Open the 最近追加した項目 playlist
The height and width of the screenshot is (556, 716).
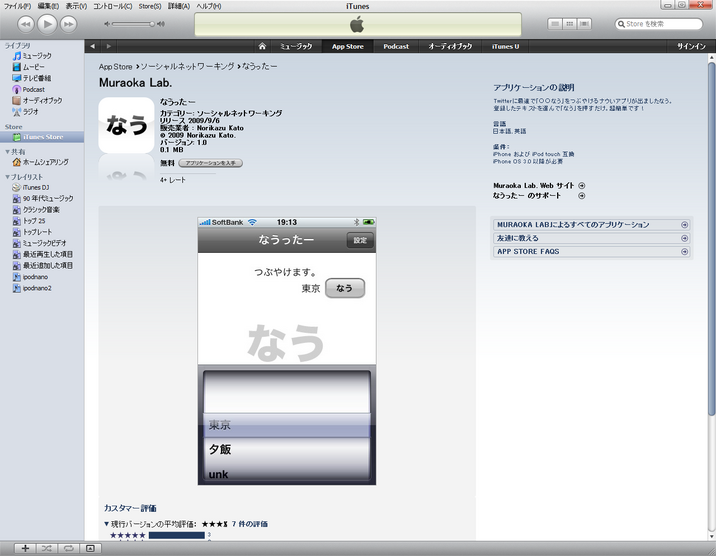[42, 266]
